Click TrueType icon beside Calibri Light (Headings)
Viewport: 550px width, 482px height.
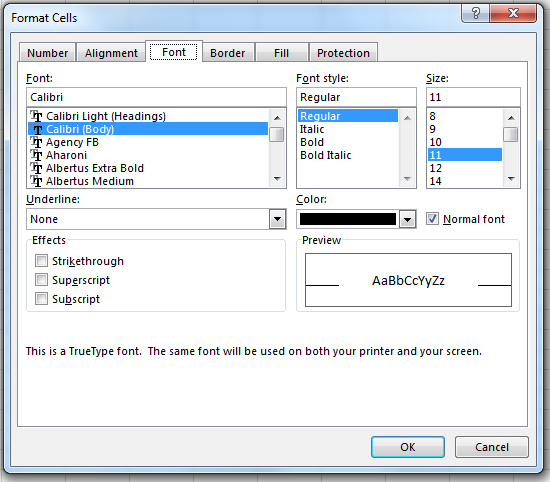click(x=36, y=116)
